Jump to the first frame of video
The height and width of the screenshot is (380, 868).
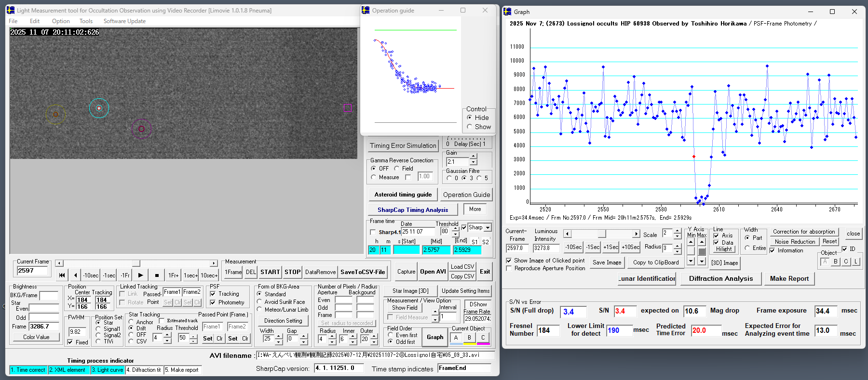pyautogui.click(x=62, y=275)
